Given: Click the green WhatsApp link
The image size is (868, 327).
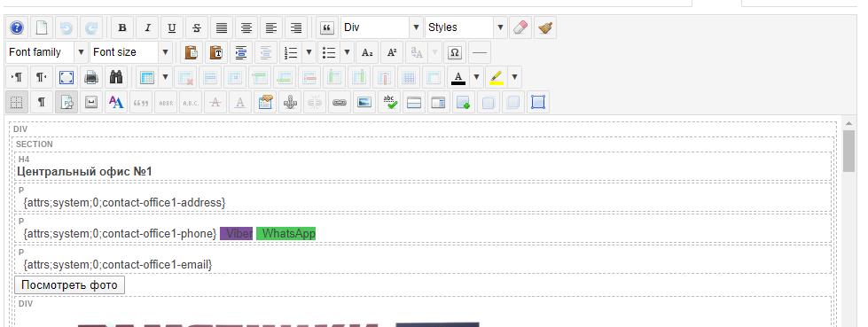Looking at the screenshot, I should coord(286,233).
